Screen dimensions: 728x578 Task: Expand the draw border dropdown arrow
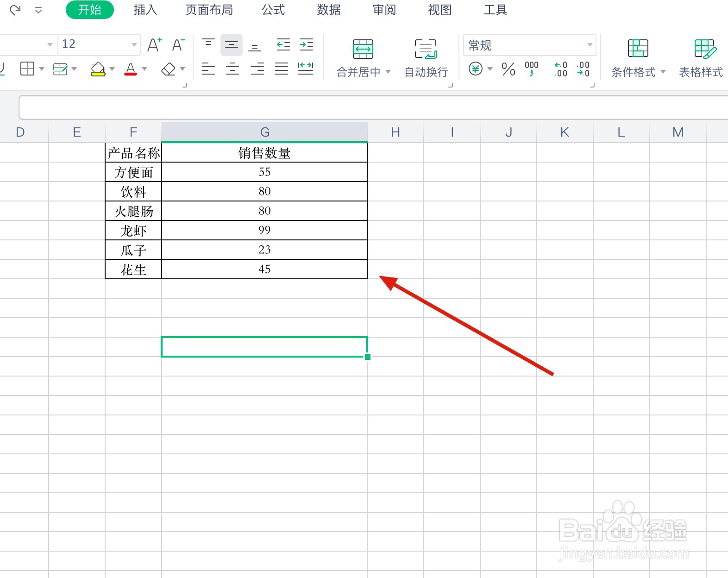74,69
